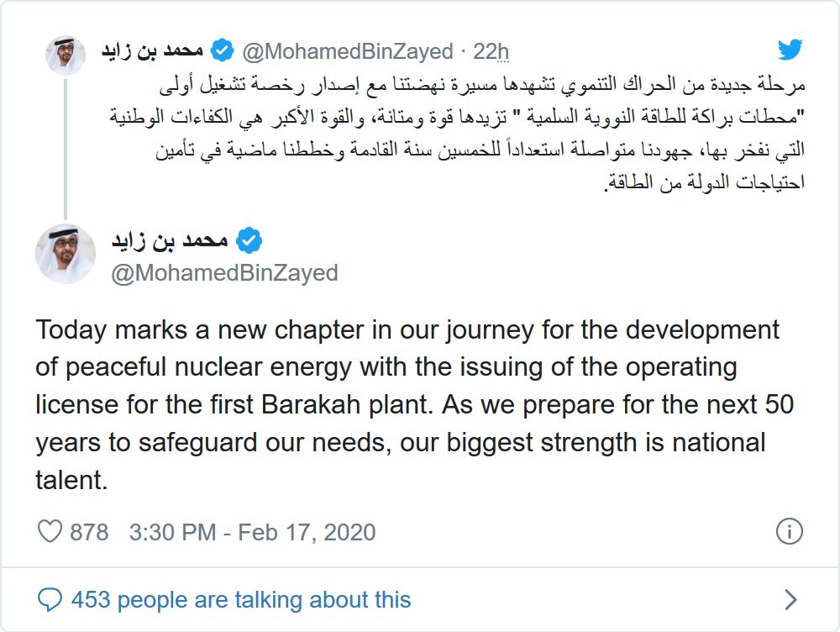Open the Twitter Ads info icon
The width and height of the screenshot is (840, 632).
[789, 531]
